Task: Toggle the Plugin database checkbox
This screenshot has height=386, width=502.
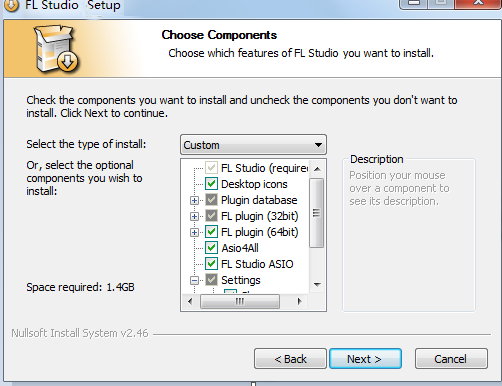Action: click(x=211, y=200)
